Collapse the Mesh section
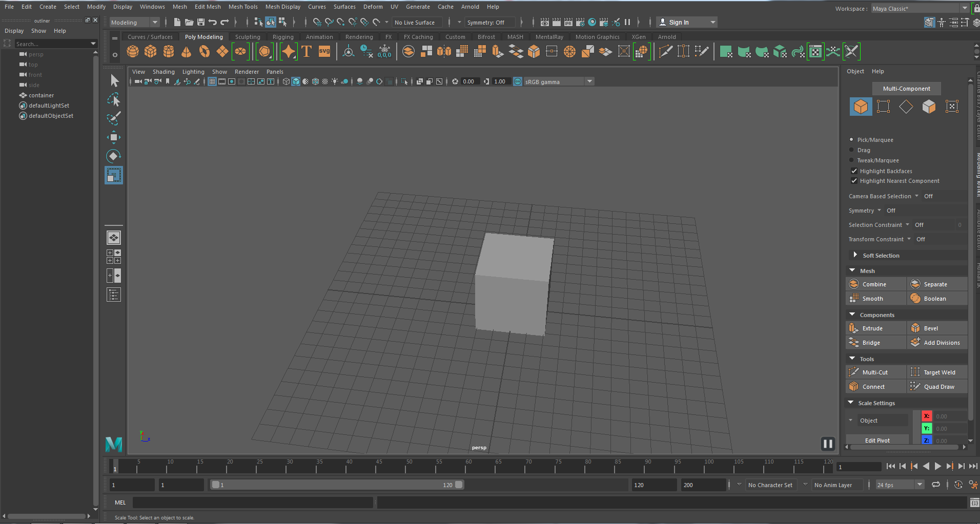Screen dimensions: 980x524 coord(852,270)
